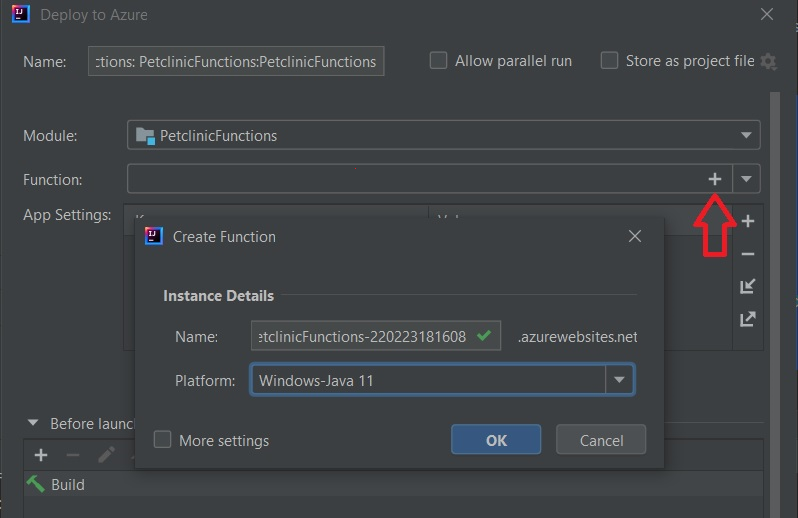The width and height of the screenshot is (798, 518).
Task: Click the vertical scrollbar of Deploy dialog
Action: point(775,304)
